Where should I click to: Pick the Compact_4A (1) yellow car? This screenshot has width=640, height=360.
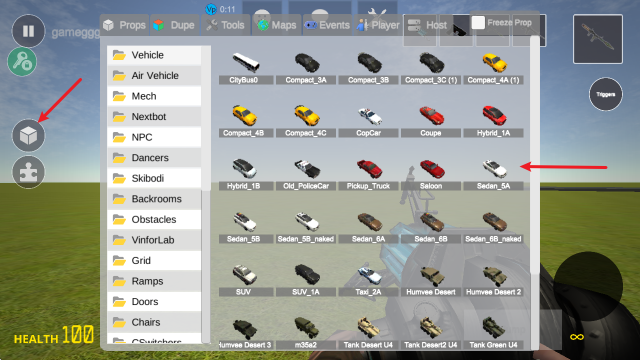493,68
